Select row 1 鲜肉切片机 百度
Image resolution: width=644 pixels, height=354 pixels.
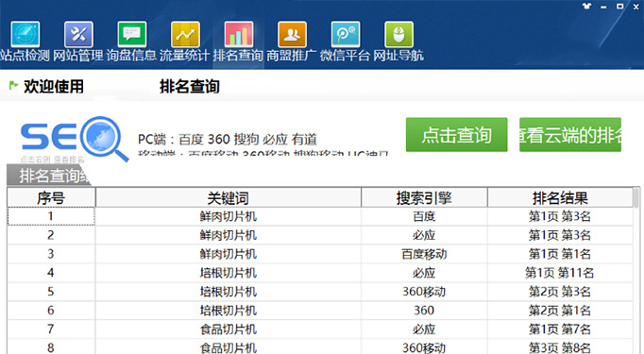point(320,216)
